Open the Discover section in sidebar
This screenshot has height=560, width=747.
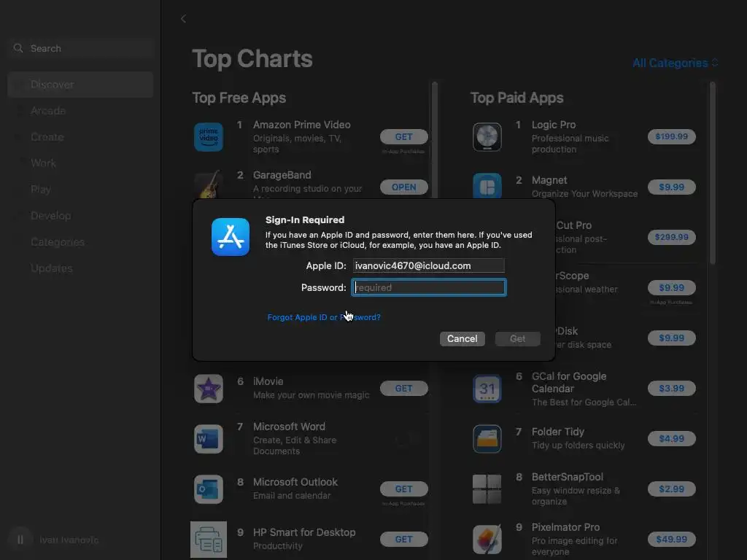[x=80, y=85]
